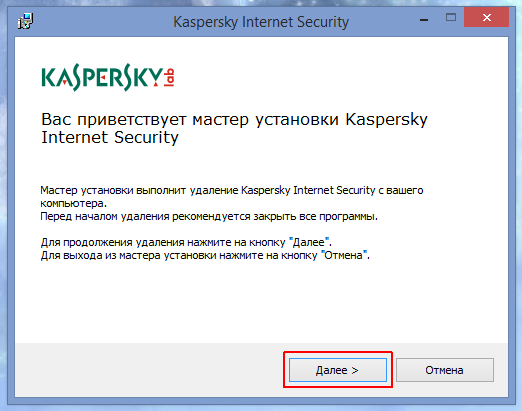
Task: Click the line 'Для продолжения удаления нажмите'
Action: point(186,242)
